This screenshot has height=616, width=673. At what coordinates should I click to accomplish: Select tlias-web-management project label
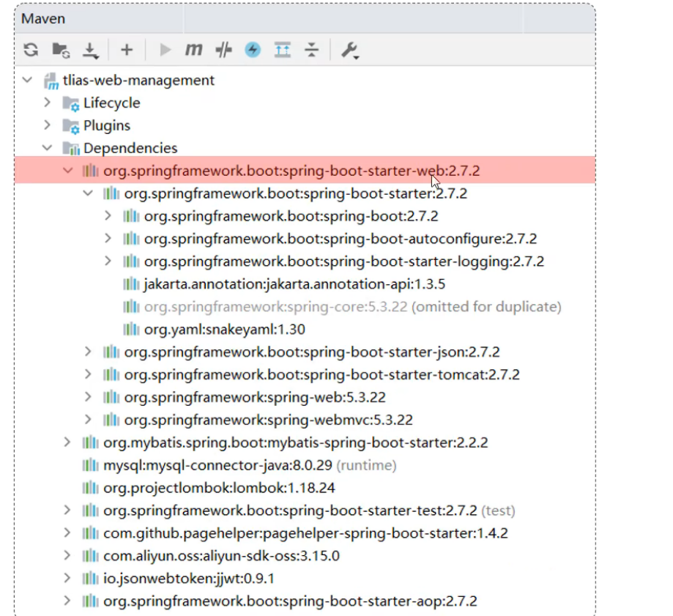138,81
